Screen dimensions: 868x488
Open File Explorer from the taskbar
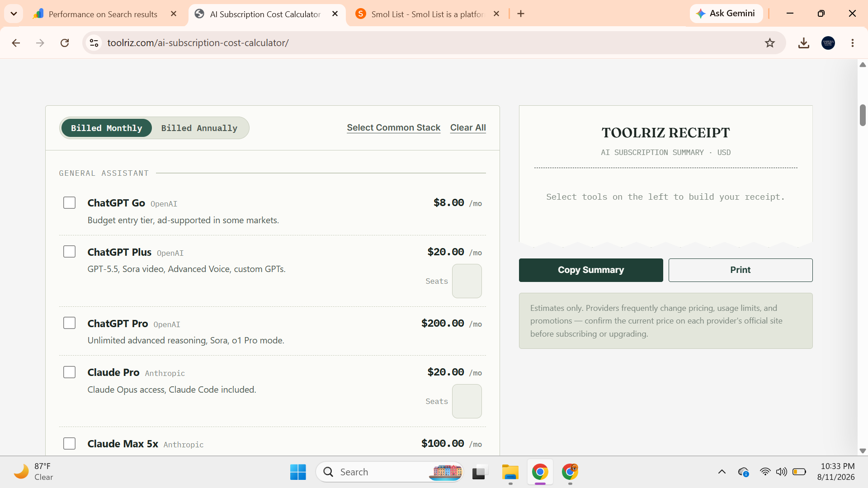pos(510,472)
